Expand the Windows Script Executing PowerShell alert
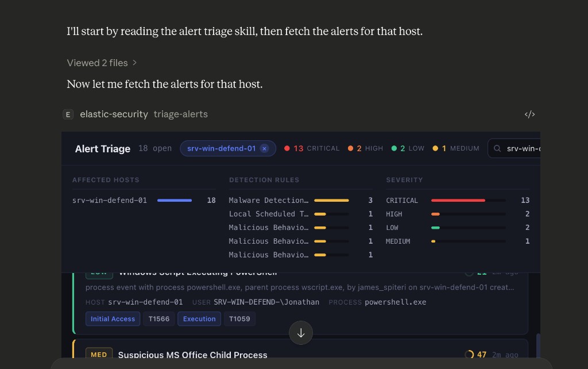Screen dimensions: 588x369 coord(197,271)
